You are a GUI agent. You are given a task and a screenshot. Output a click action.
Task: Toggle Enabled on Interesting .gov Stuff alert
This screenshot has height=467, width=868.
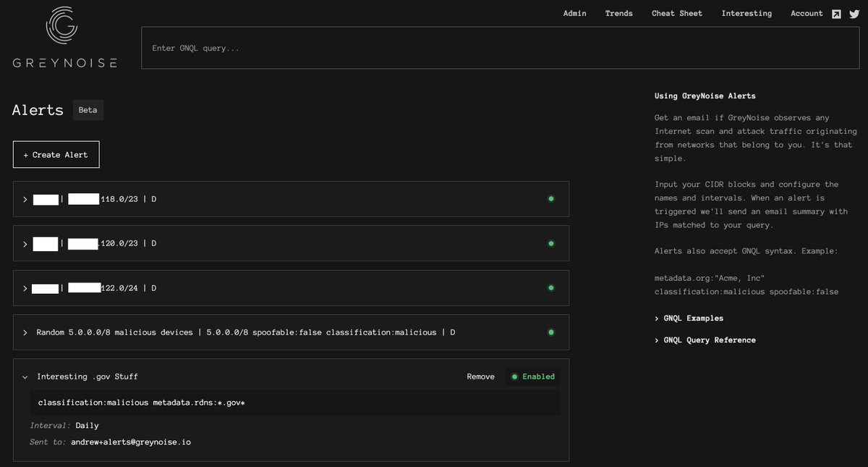532,376
